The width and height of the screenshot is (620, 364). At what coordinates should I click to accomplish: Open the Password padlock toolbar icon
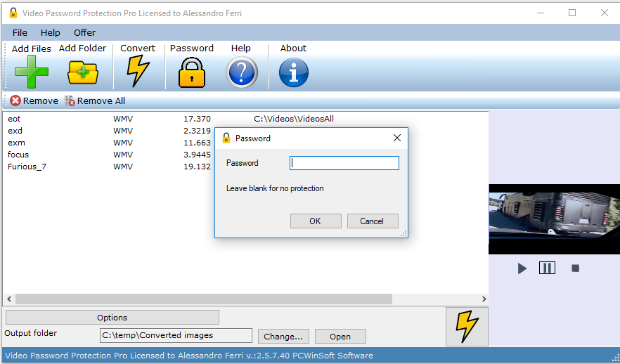[x=192, y=72]
